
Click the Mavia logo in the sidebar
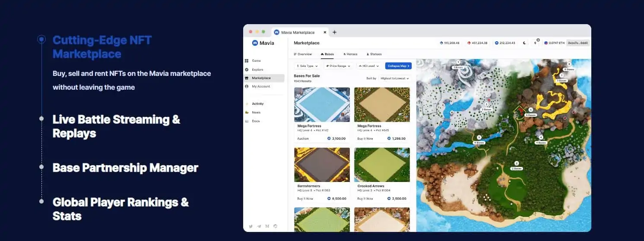click(263, 43)
